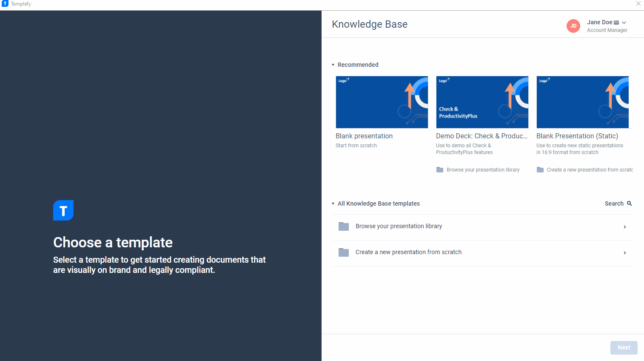Click the Demo Deck features description text
Image resolution: width=644 pixels, height=361 pixels.
464,149
